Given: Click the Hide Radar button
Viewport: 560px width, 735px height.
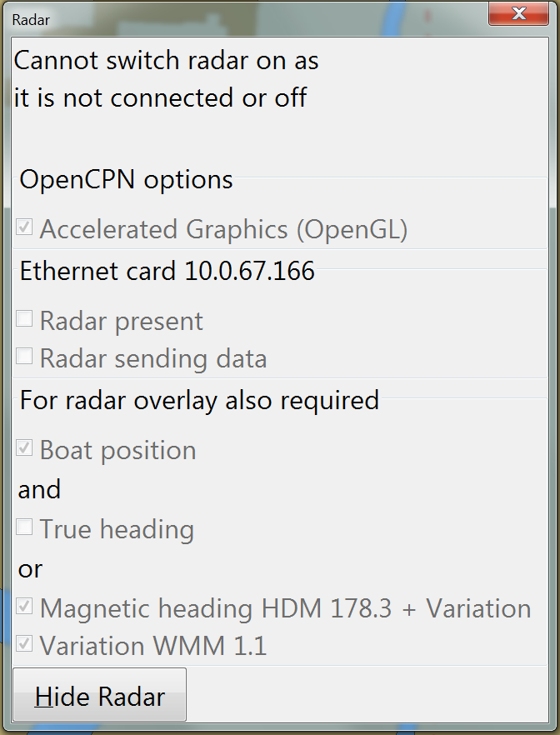Looking at the screenshot, I should (x=99, y=695).
